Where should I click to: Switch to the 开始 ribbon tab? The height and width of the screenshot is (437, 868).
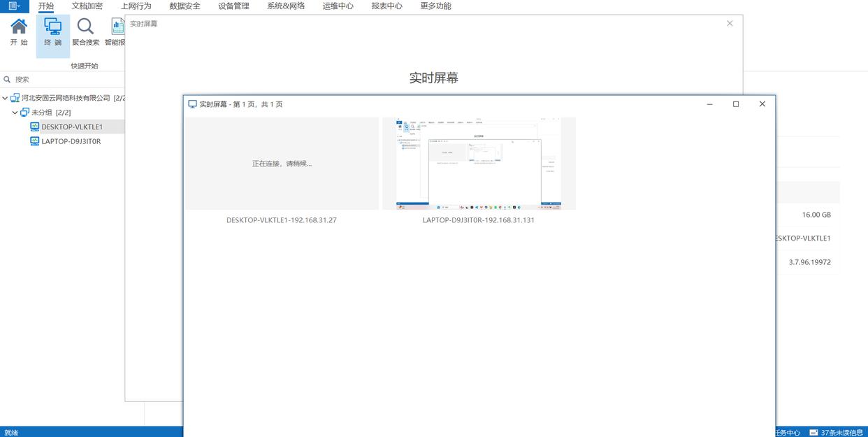click(x=45, y=6)
